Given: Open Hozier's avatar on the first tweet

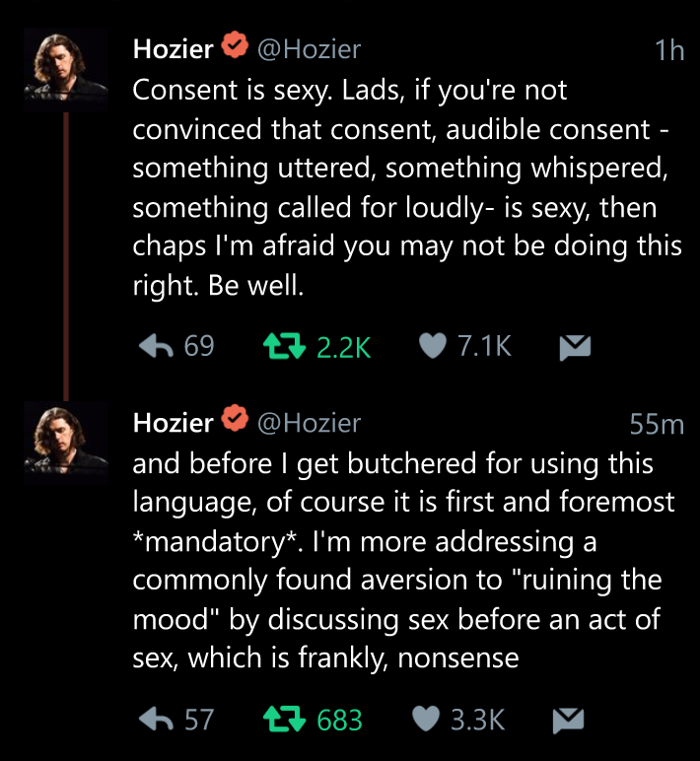Looking at the screenshot, I should (x=66, y=66).
